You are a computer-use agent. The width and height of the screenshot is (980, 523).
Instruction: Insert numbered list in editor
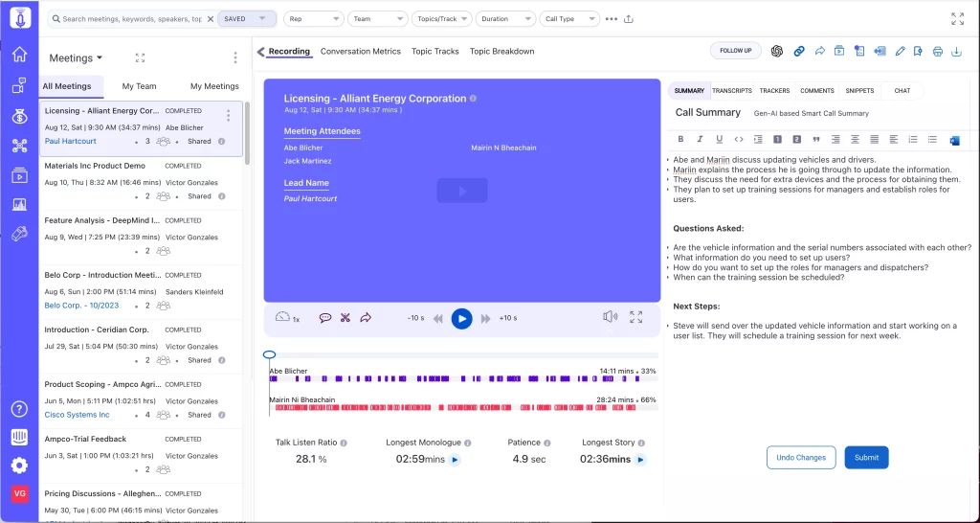[913, 140]
